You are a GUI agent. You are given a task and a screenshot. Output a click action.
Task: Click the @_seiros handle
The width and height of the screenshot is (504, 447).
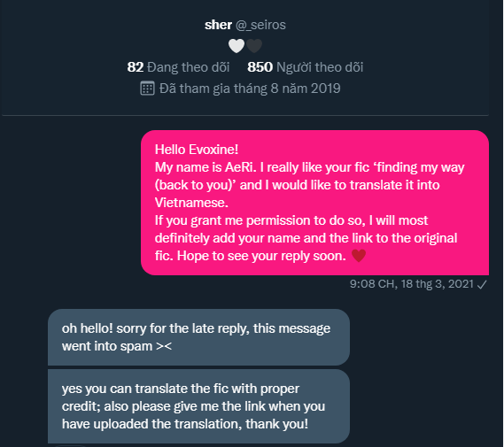click(260, 25)
